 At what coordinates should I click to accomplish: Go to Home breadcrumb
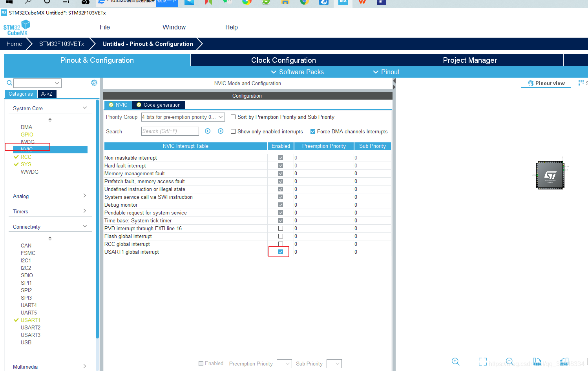(14, 44)
